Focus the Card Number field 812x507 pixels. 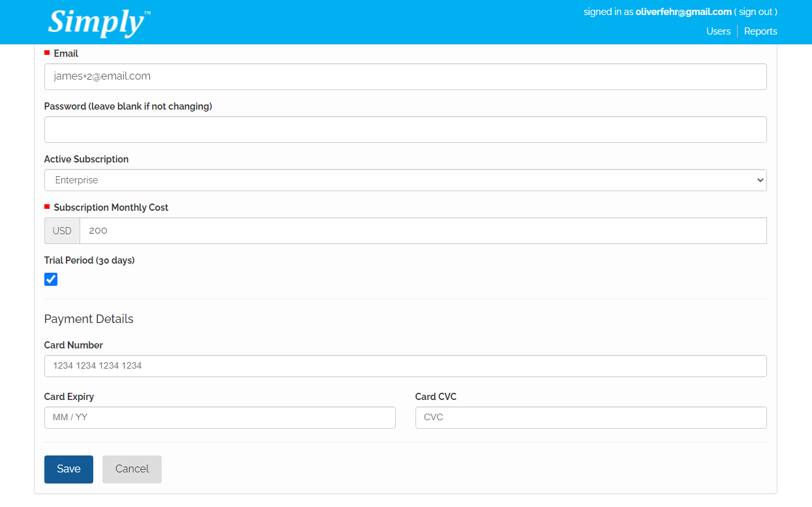click(x=405, y=365)
